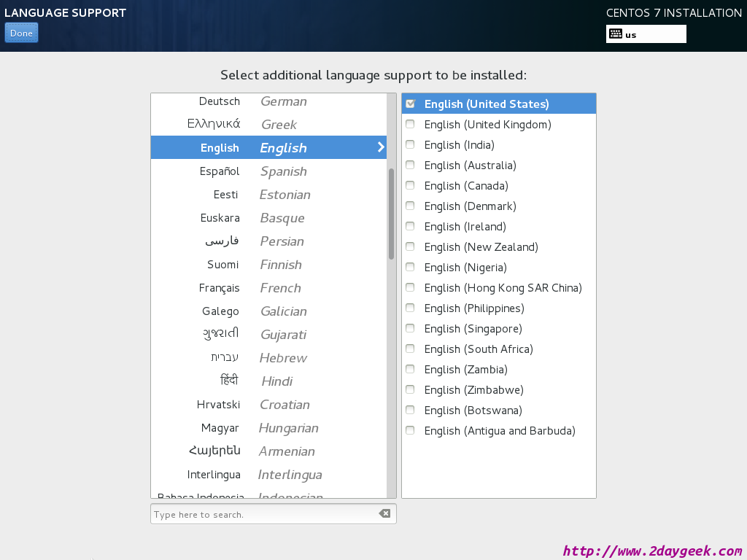Image resolution: width=747 pixels, height=560 pixels.
Task: Select Armenian in the language list
Action: tap(268, 451)
